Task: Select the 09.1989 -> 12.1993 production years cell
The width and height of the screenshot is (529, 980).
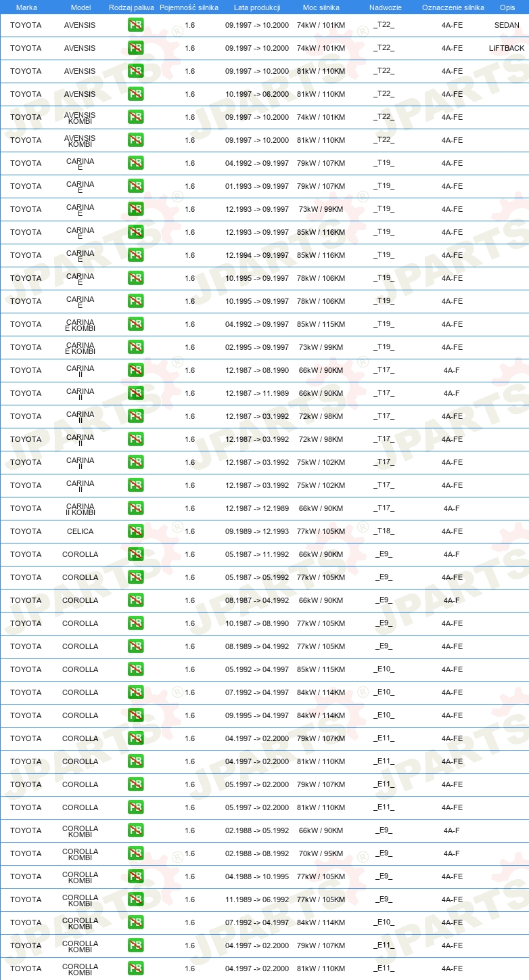Action: tap(257, 531)
